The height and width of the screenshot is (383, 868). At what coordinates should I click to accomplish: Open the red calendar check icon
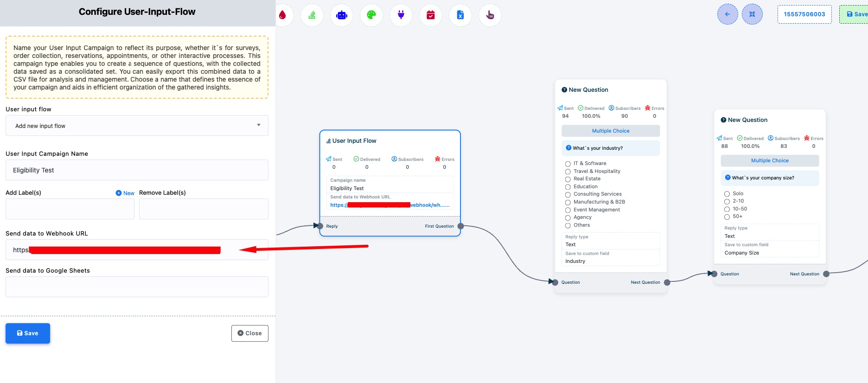click(x=431, y=15)
